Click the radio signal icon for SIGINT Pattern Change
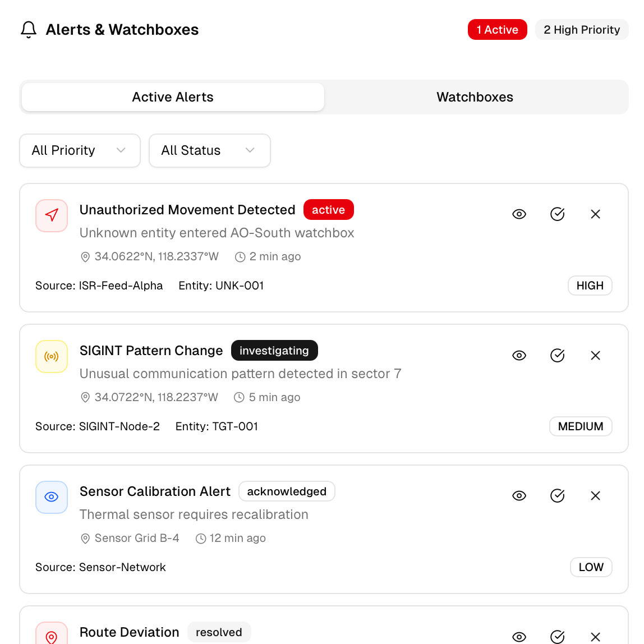The width and height of the screenshot is (644, 644). 52,356
